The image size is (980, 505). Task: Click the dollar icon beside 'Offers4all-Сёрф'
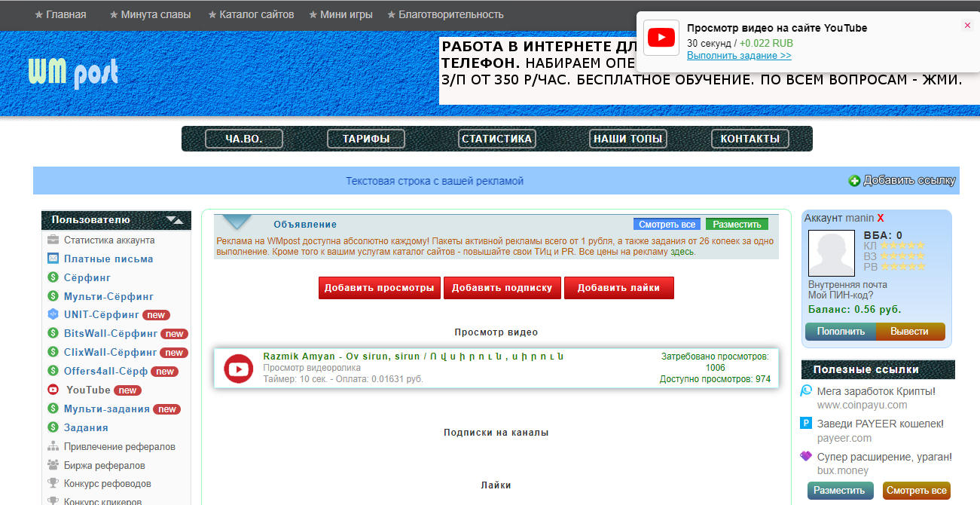pyautogui.click(x=53, y=371)
